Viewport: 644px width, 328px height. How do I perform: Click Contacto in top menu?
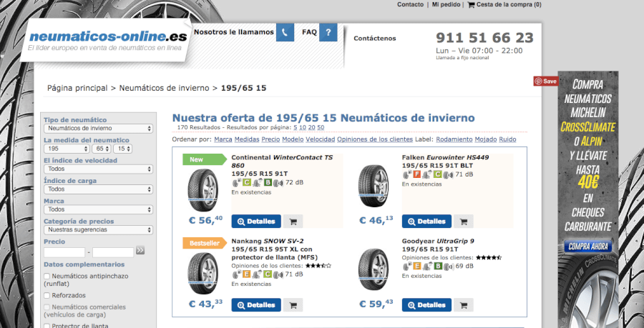[410, 4]
